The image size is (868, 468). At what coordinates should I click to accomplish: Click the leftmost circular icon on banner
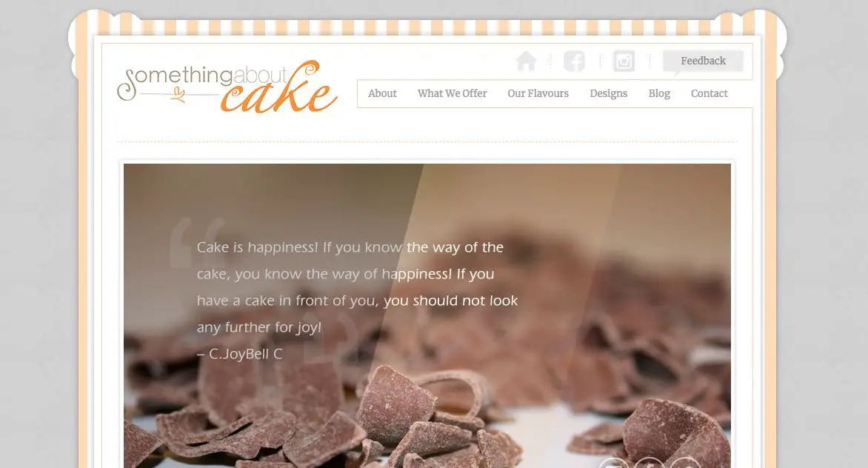pyautogui.click(x=613, y=463)
